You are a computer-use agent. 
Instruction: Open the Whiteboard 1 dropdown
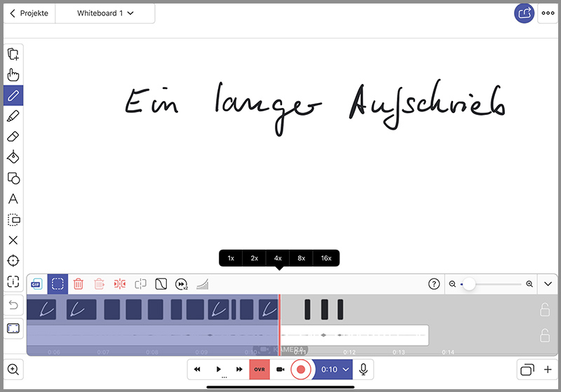point(105,13)
